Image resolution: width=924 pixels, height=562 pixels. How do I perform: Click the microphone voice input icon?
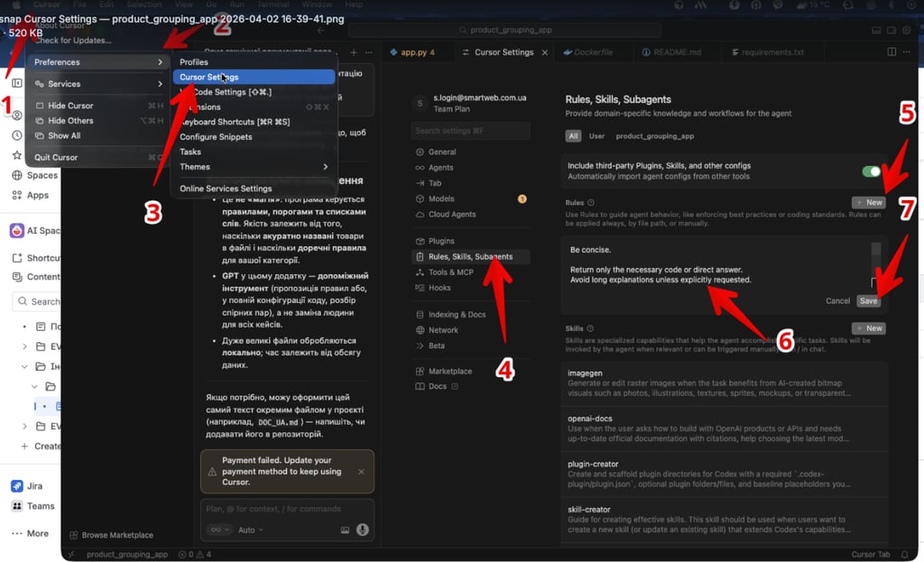[363, 530]
